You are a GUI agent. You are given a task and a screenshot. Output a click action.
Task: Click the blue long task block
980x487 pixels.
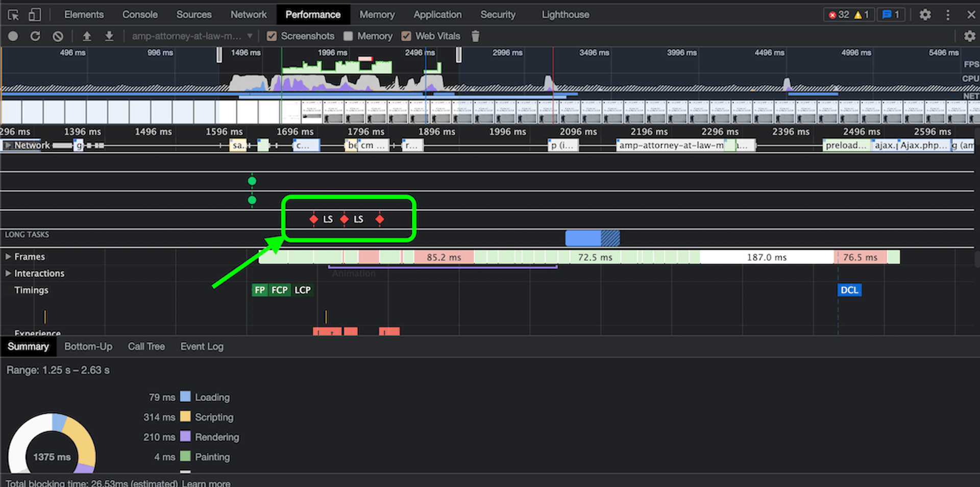(592, 238)
